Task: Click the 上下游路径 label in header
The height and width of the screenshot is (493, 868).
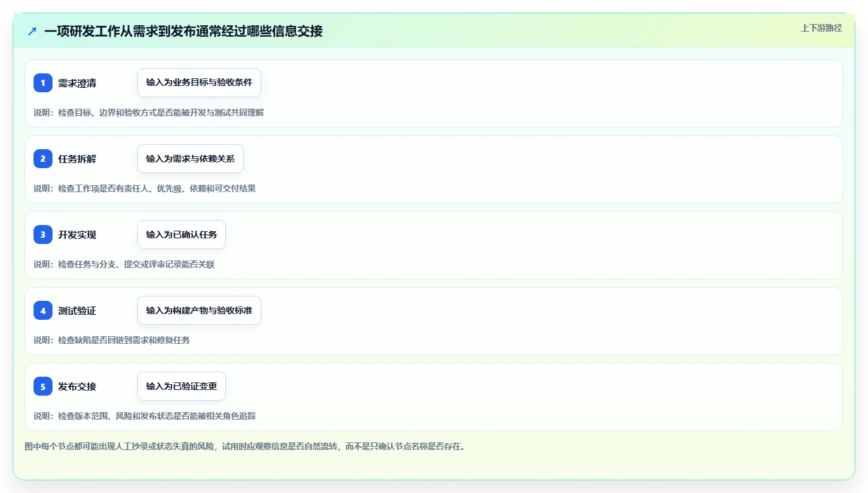Action: (821, 28)
